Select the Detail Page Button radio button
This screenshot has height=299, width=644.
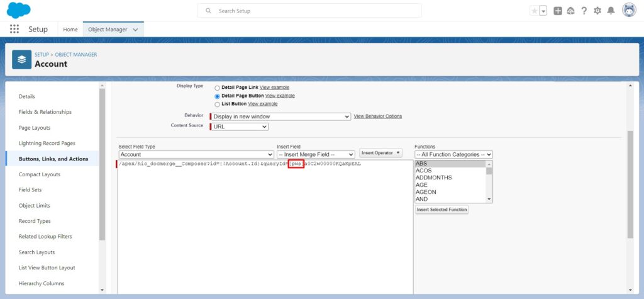pyautogui.click(x=217, y=96)
